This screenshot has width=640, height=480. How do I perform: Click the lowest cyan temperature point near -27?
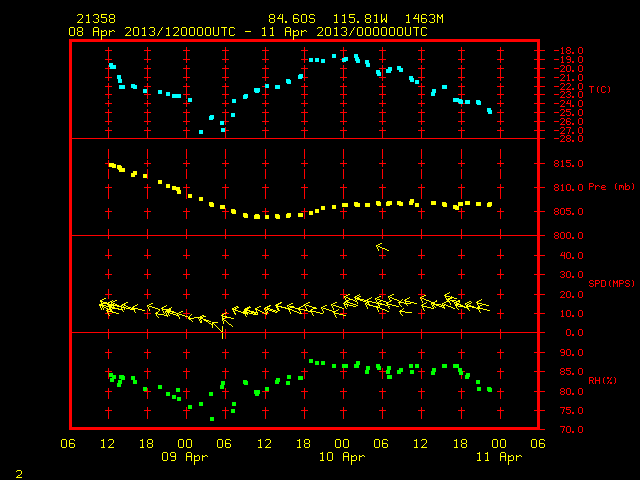tap(201, 132)
